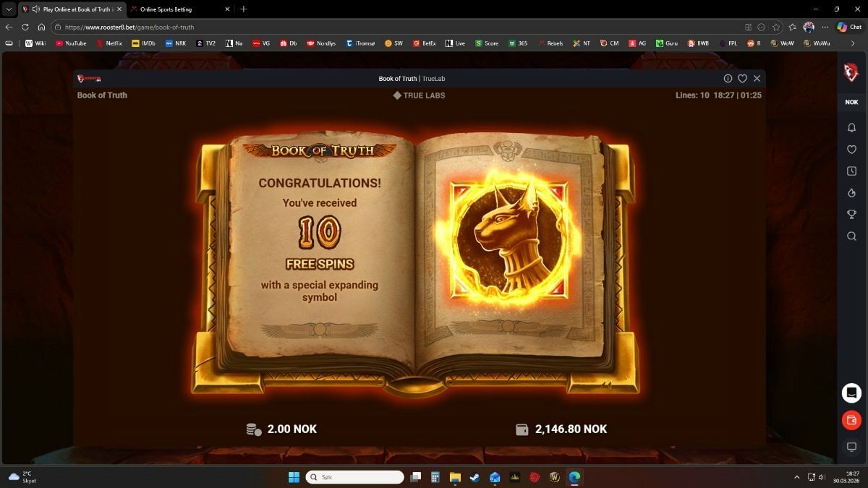
Task: Expand the browser tab list chevron
Action: tap(9, 9)
